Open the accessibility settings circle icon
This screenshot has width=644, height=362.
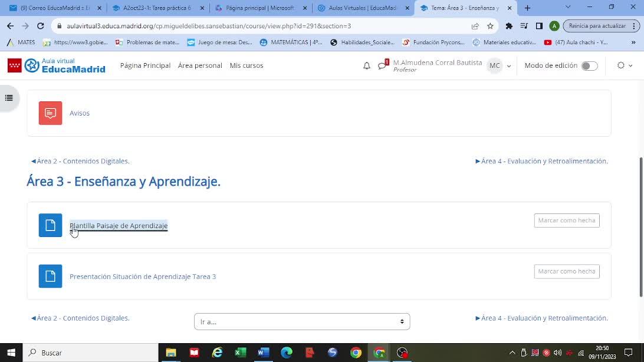tap(620, 65)
